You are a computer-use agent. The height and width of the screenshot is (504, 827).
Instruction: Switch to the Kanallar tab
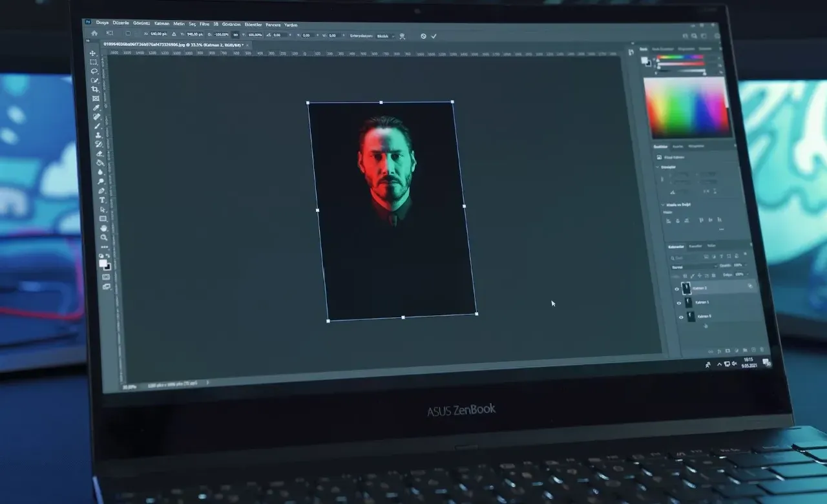695,246
